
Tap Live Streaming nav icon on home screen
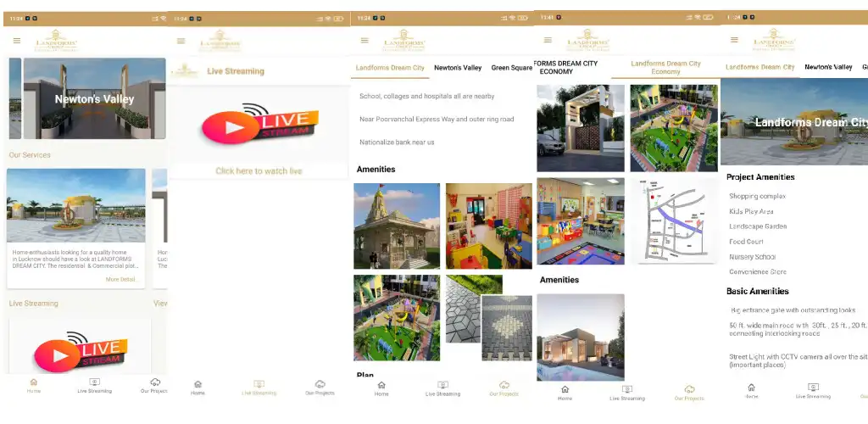(x=95, y=382)
